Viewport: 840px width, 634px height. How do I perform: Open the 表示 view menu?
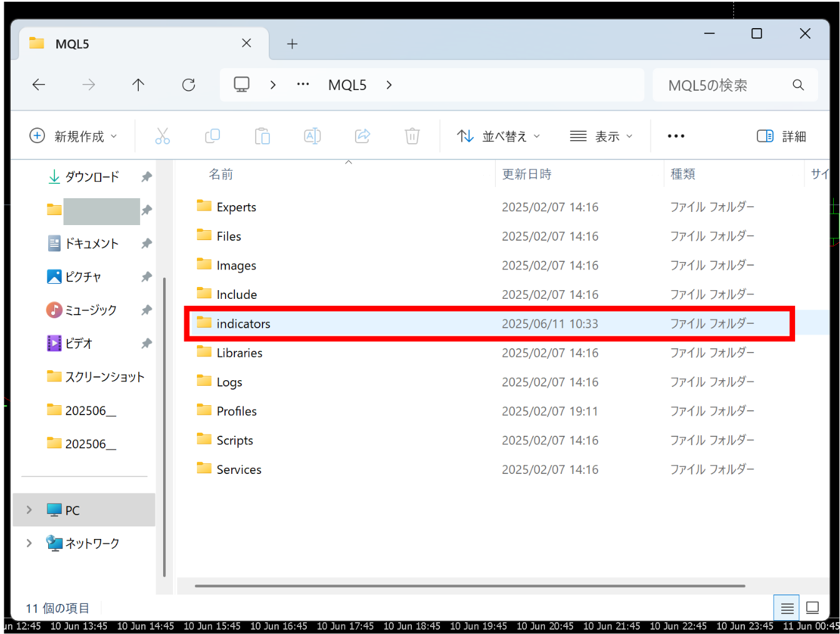[601, 136]
